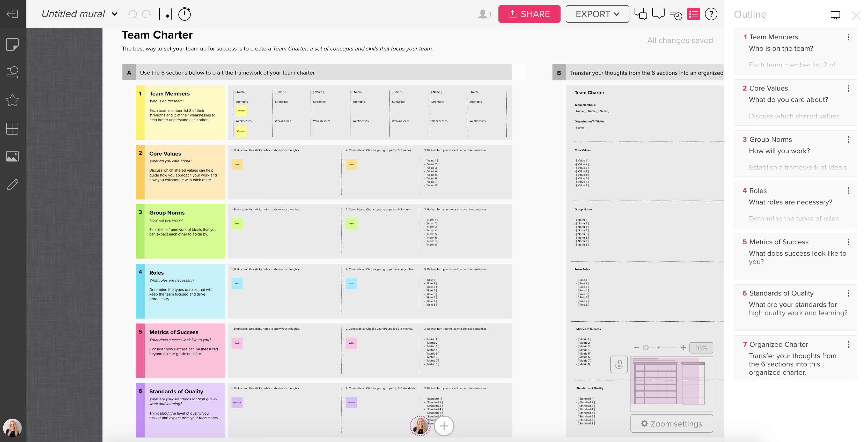
Task: Select the sticky note tool
Action: [12, 44]
